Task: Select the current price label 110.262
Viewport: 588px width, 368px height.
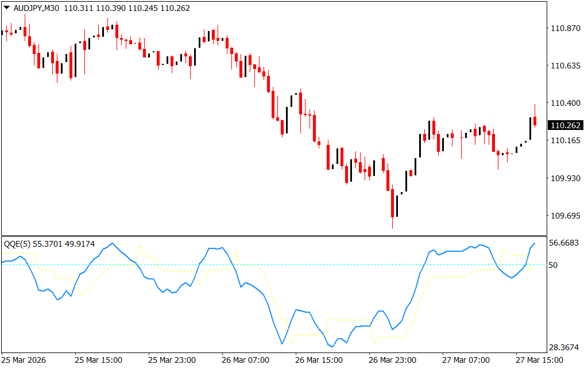Action: coord(566,125)
